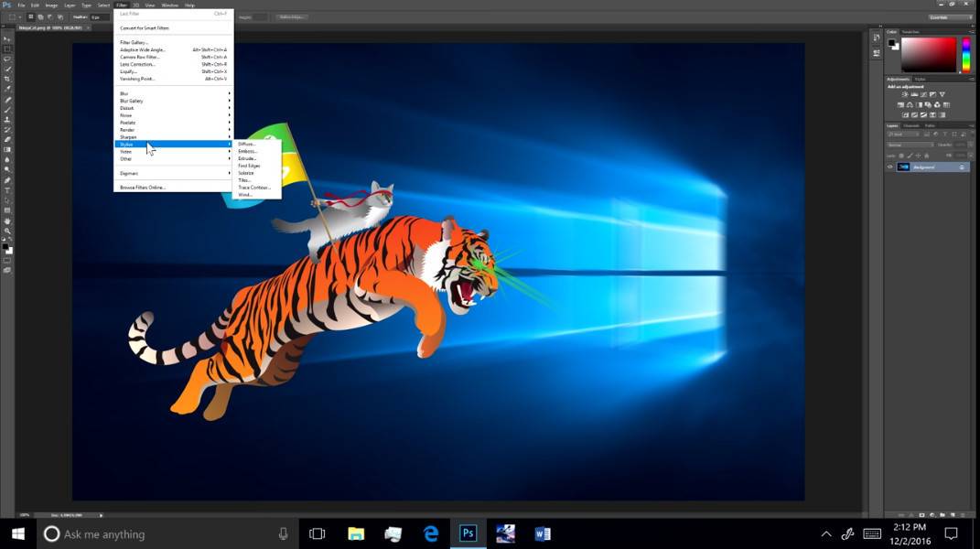Image resolution: width=980 pixels, height=549 pixels.
Task: Expand the Render filter submenu
Action: point(174,130)
